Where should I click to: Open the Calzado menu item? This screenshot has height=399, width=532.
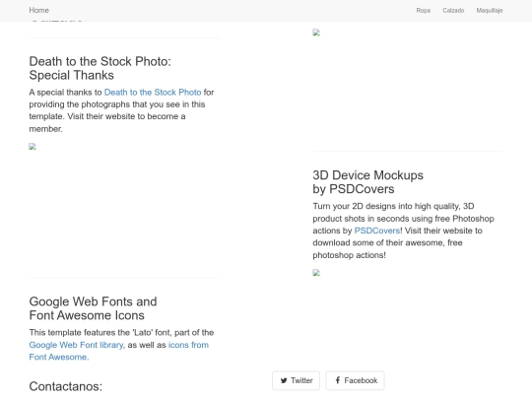coord(453,11)
